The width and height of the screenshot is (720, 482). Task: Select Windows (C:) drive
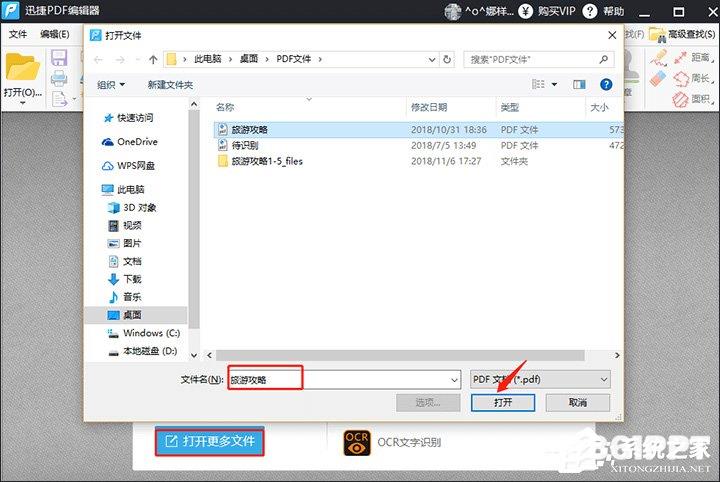(144, 333)
